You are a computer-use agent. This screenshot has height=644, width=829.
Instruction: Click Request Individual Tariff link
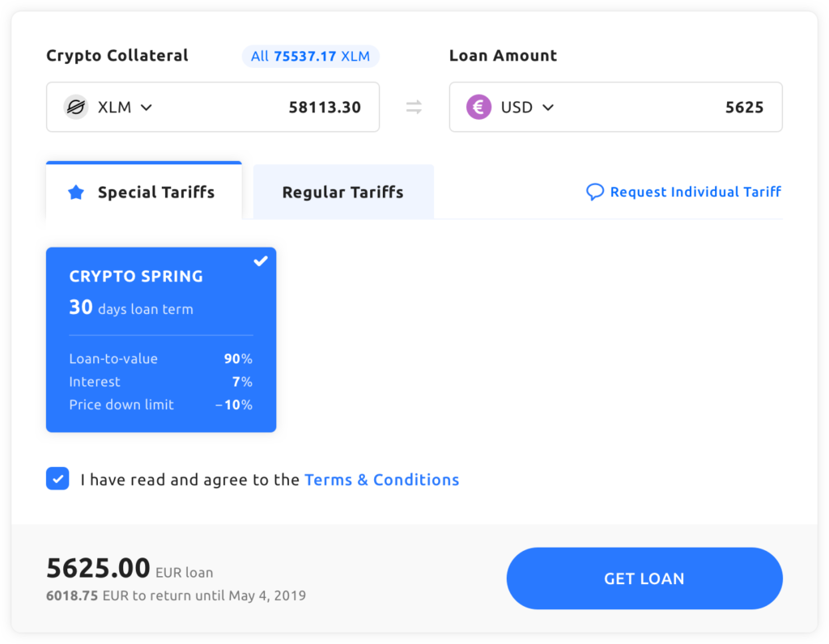tap(695, 192)
